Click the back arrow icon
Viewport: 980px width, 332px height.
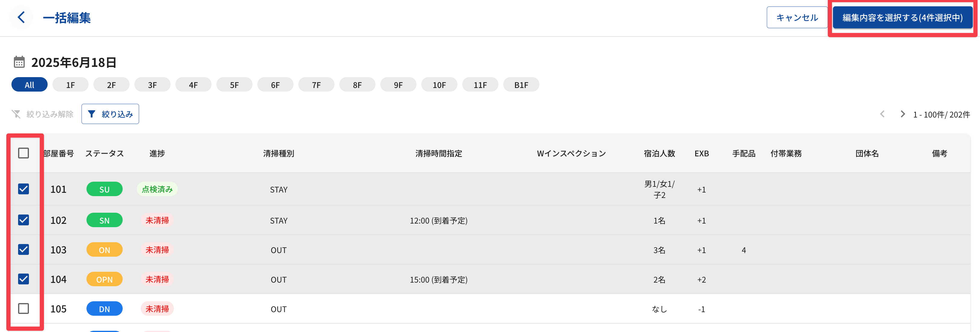tap(21, 17)
